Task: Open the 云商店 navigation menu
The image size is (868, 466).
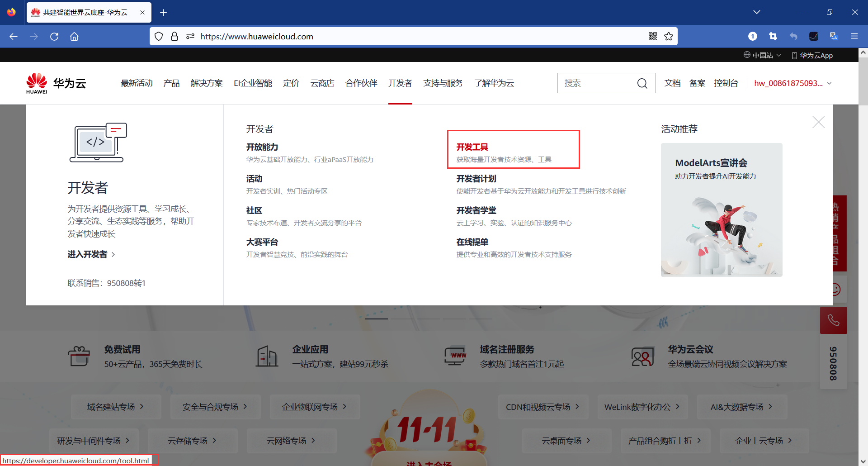Action: [x=322, y=83]
